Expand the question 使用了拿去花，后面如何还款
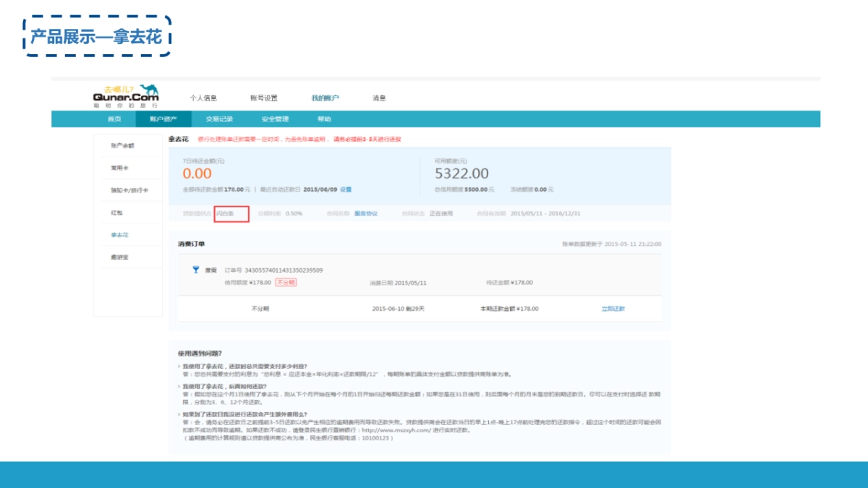 tap(224, 388)
